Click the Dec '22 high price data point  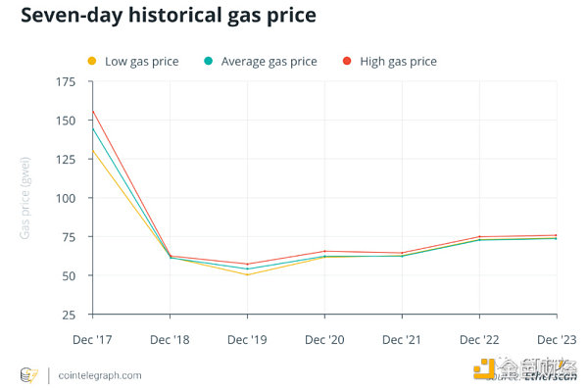[479, 236]
